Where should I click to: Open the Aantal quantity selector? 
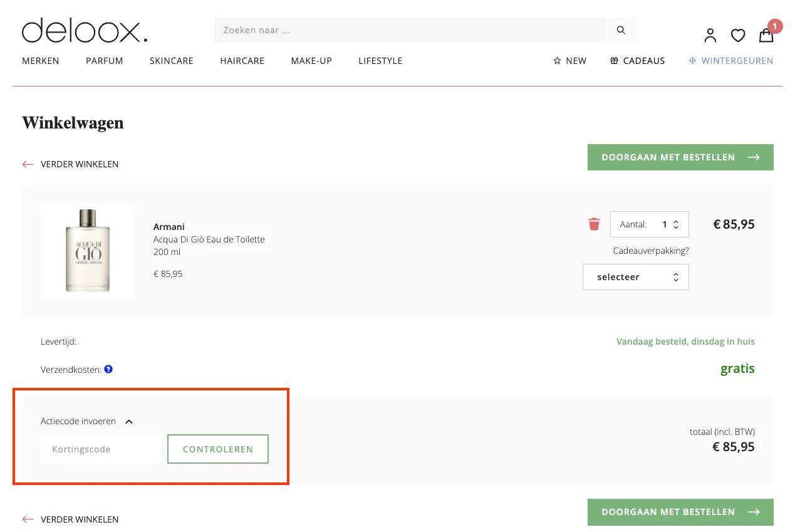(650, 224)
